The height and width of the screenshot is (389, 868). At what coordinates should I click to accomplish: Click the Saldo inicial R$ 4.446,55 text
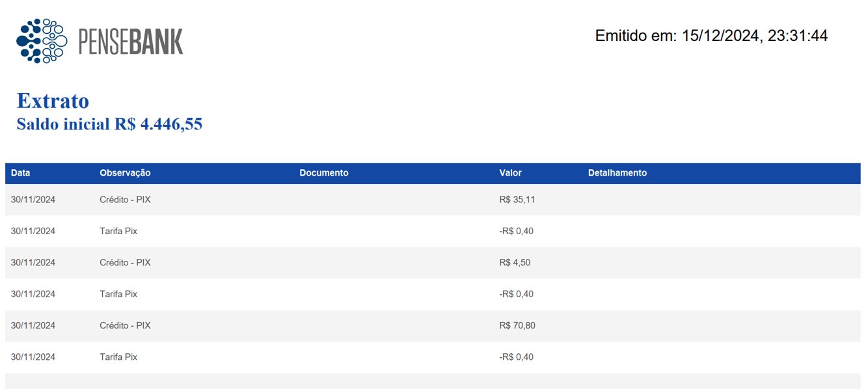[x=109, y=124]
